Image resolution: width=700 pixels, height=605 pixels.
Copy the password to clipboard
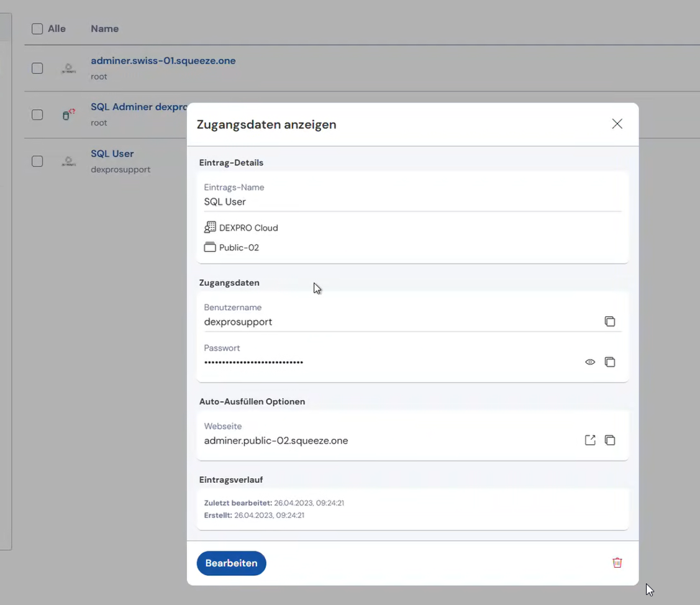[609, 362]
